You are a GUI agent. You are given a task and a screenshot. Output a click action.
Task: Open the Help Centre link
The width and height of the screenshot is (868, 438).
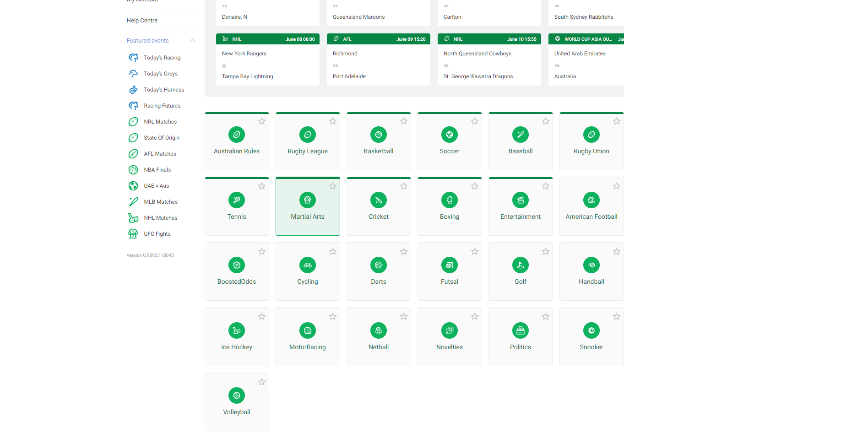pyautogui.click(x=142, y=21)
